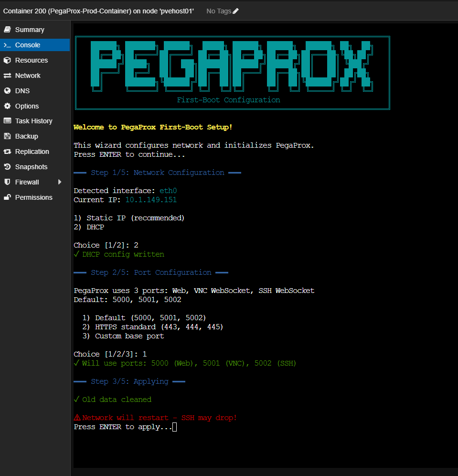The image size is (458, 476).
Task: Select the Firewall menu item
Action: click(x=27, y=182)
